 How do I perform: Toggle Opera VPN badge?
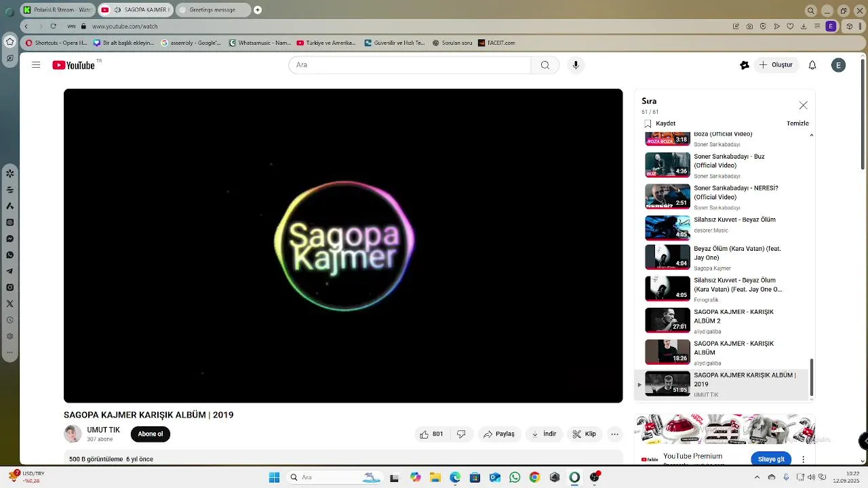[x=71, y=26]
